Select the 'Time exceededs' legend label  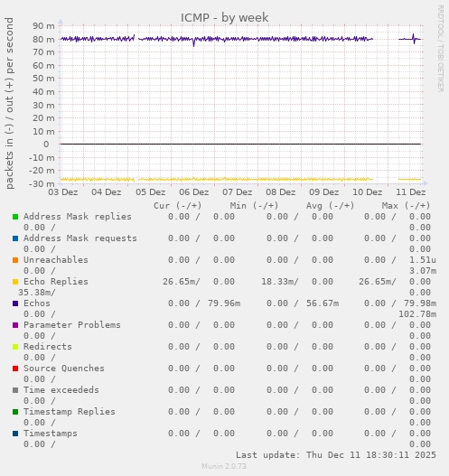(61, 390)
